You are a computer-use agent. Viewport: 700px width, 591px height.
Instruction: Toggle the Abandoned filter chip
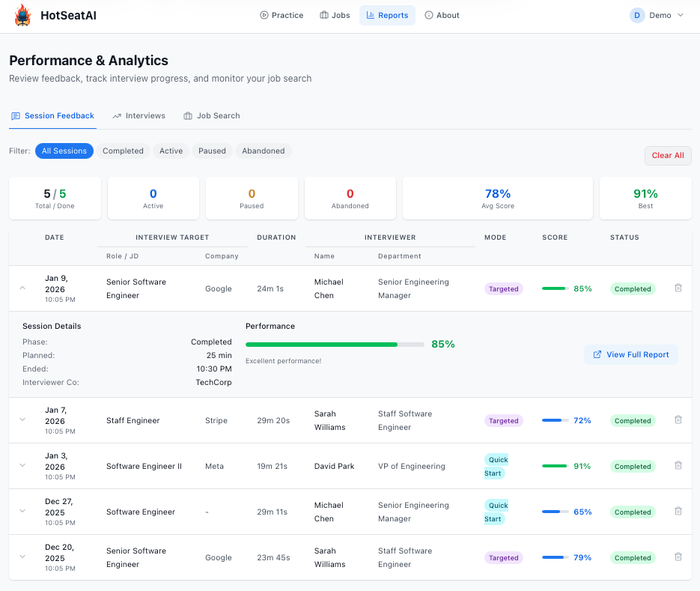tap(263, 151)
